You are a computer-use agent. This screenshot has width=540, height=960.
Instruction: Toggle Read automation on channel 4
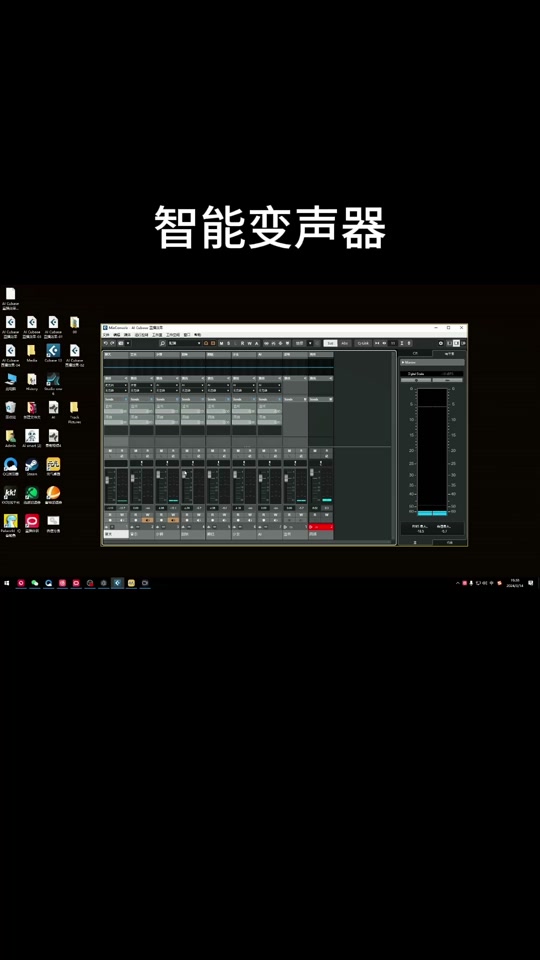pos(187,515)
